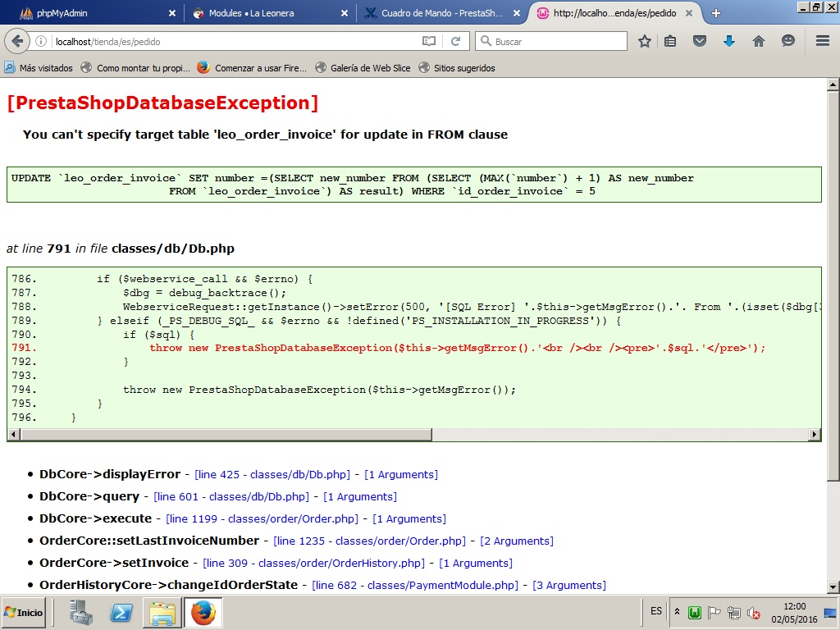The image size is (840, 630).
Task: Click Firefox icon in taskbar
Action: (203, 612)
